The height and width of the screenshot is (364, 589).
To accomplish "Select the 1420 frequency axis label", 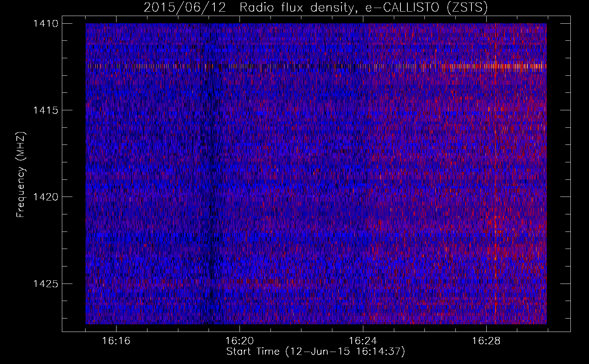I will [x=46, y=197].
